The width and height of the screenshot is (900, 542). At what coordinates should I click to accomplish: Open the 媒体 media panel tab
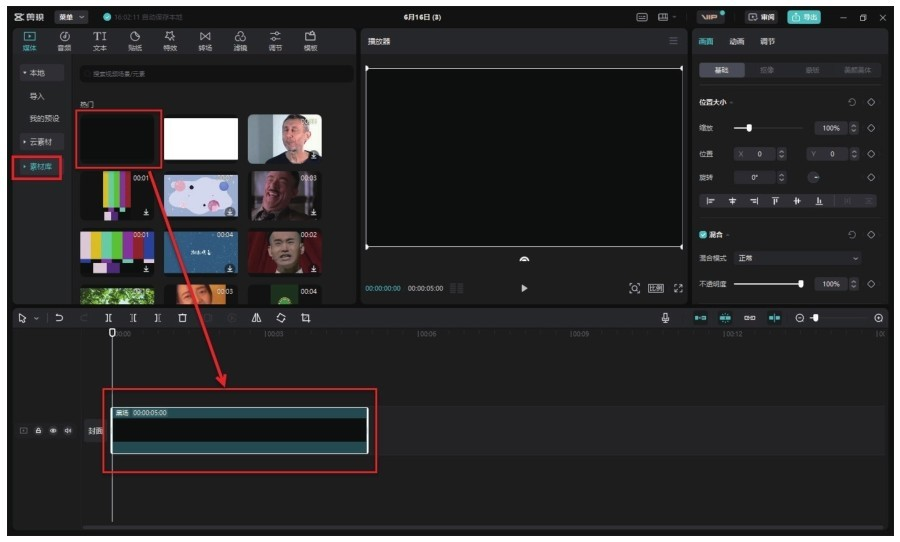pyautogui.click(x=29, y=41)
